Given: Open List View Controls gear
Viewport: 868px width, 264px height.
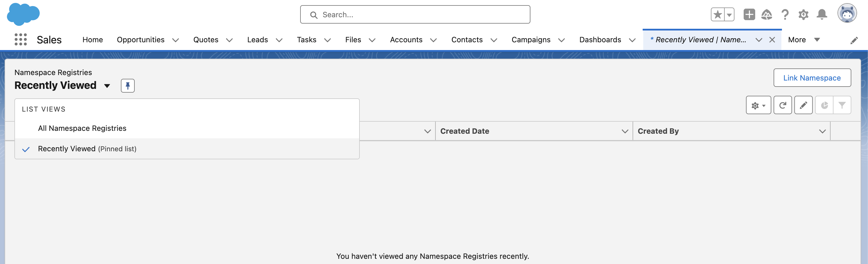Looking at the screenshot, I should (758, 105).
